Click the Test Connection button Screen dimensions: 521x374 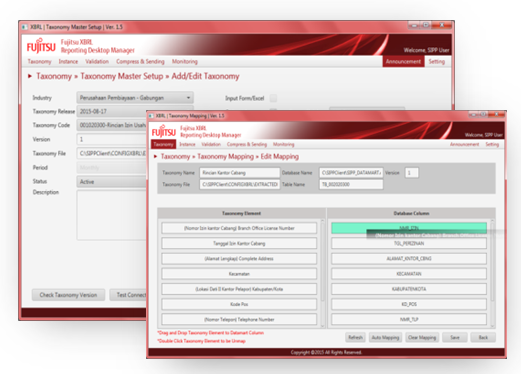pyautogui.click(x=128, y=295)
